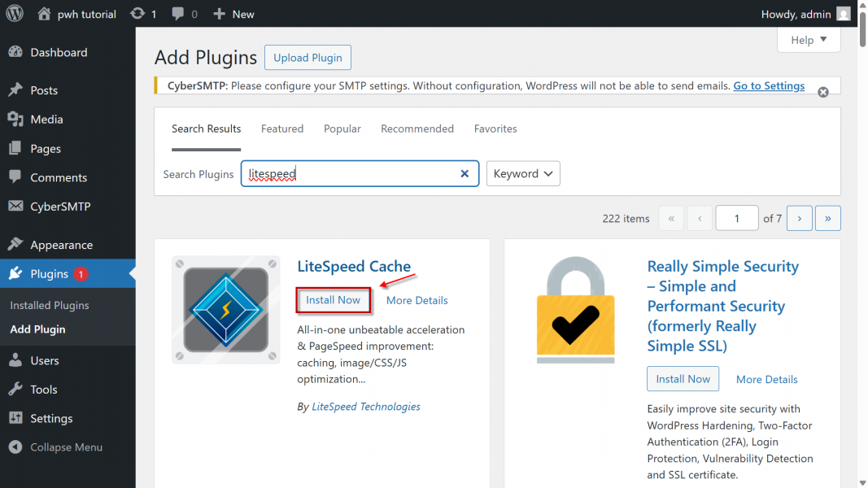Open the Settings menu label
The image size is (868, 488).
point(51,418)
